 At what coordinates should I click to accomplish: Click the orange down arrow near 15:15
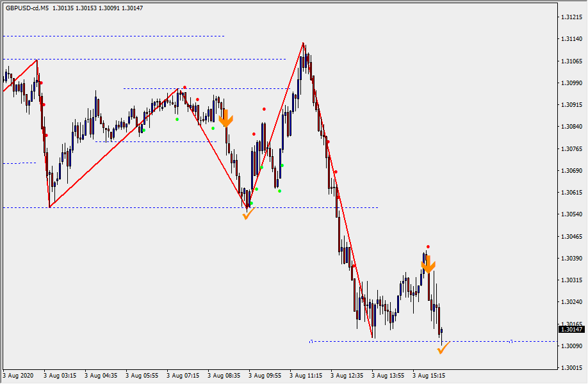click(428, 264)
